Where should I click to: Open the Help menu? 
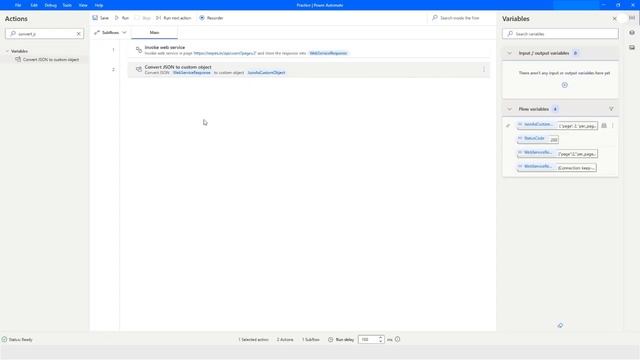coord(99,5)
